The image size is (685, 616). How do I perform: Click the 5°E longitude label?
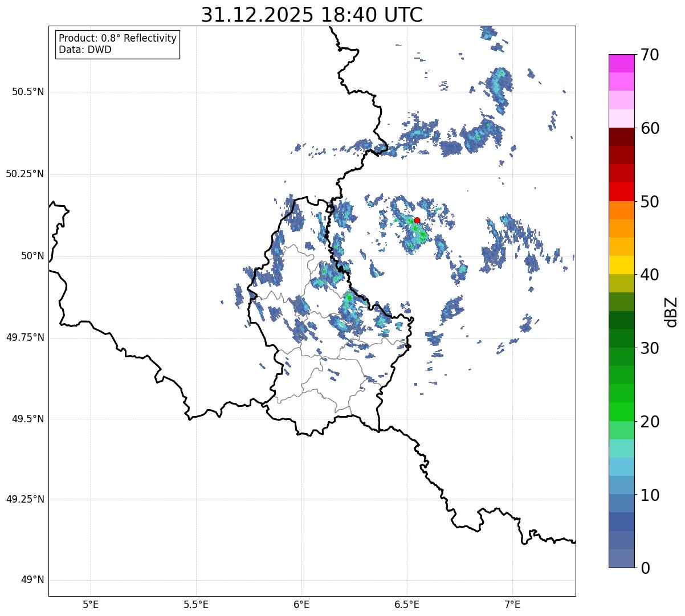click(x=91, y=605)
